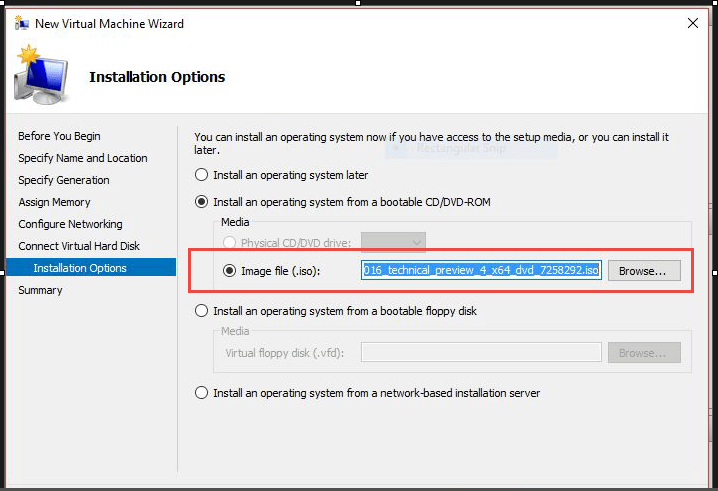
Task: Open Specify Name and Location step
Action: point(82,158)
